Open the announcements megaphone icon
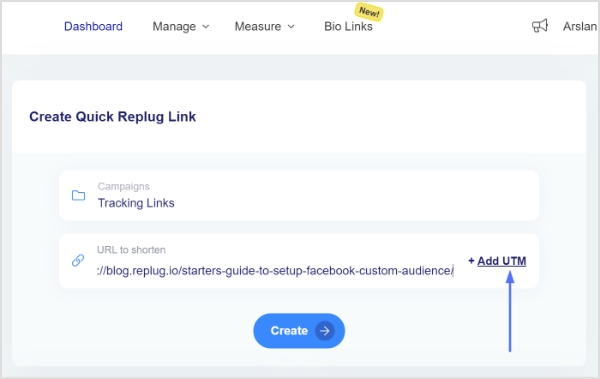The height and width of the screenshot is (379, 600). [x=540, y=26]
